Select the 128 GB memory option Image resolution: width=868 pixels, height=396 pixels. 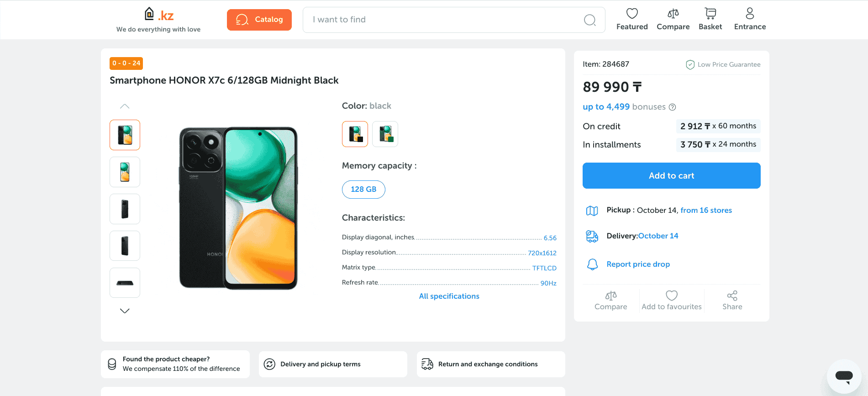point(363,190)
